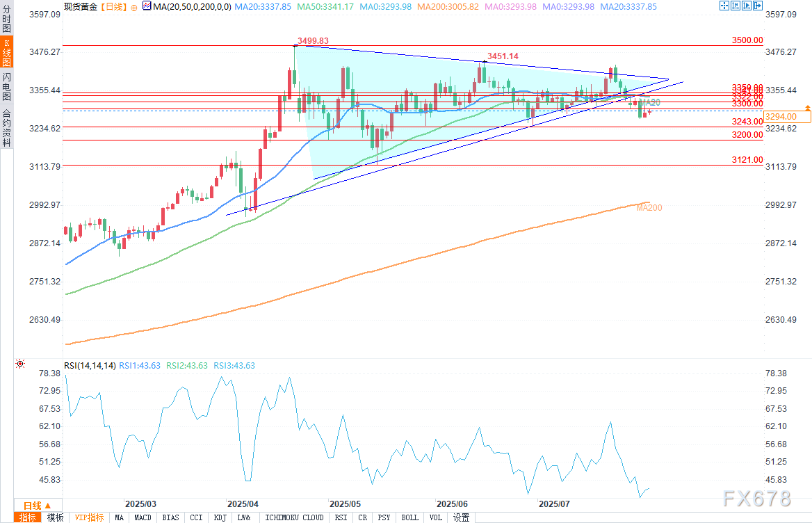Open the 合约资料 side tab
The width and height of the screenshot is (812, 523).
click(6, 128)
